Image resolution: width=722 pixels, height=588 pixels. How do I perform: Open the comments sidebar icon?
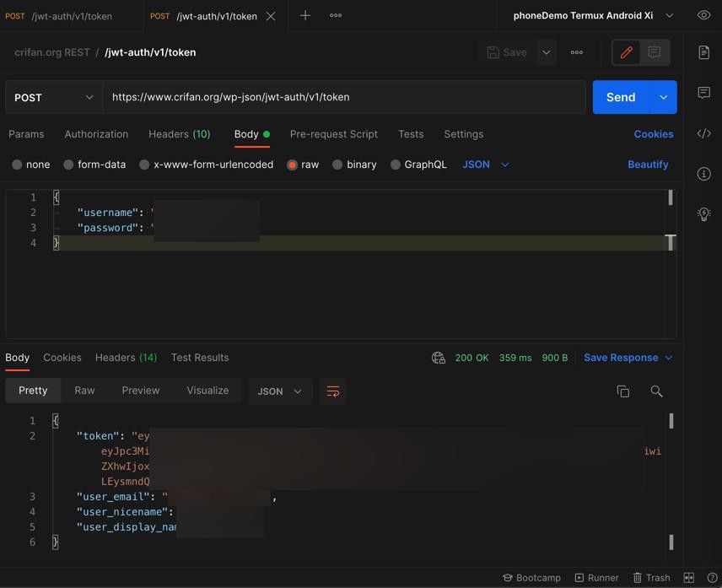pos(704,93)
